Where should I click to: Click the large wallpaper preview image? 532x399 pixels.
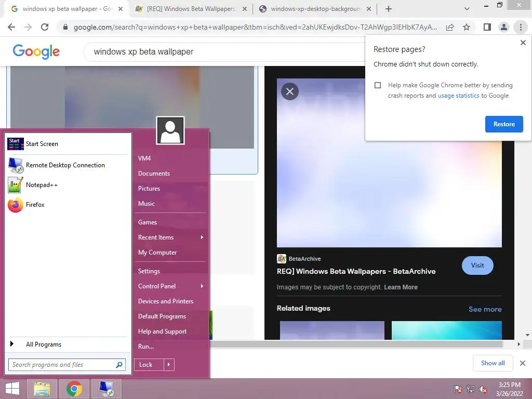389,163
